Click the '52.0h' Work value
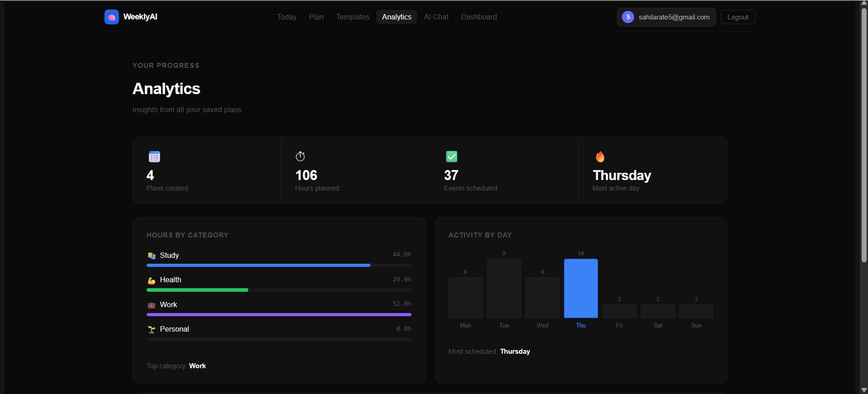 click(402, 304)
